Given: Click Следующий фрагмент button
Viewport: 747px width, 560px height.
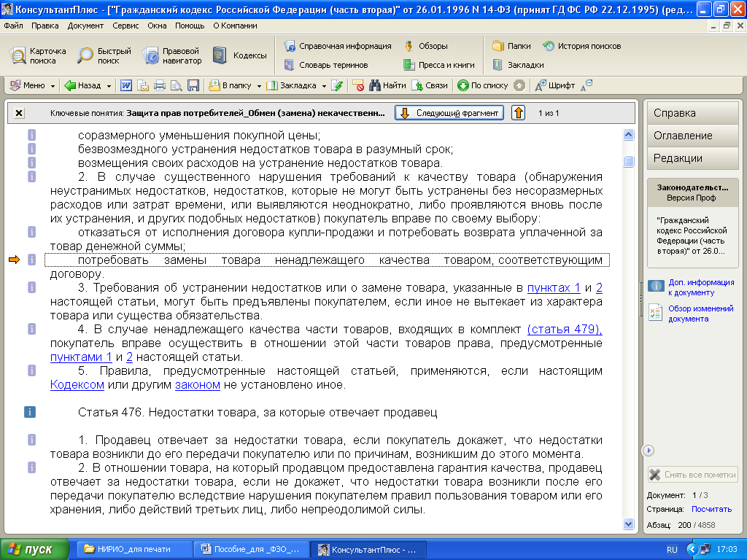Looking at the screenshot, I should coord(449,113).
